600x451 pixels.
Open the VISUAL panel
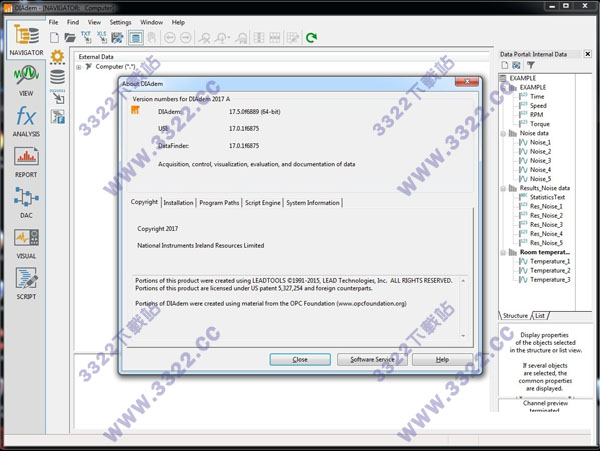click(x=26, y=244)
